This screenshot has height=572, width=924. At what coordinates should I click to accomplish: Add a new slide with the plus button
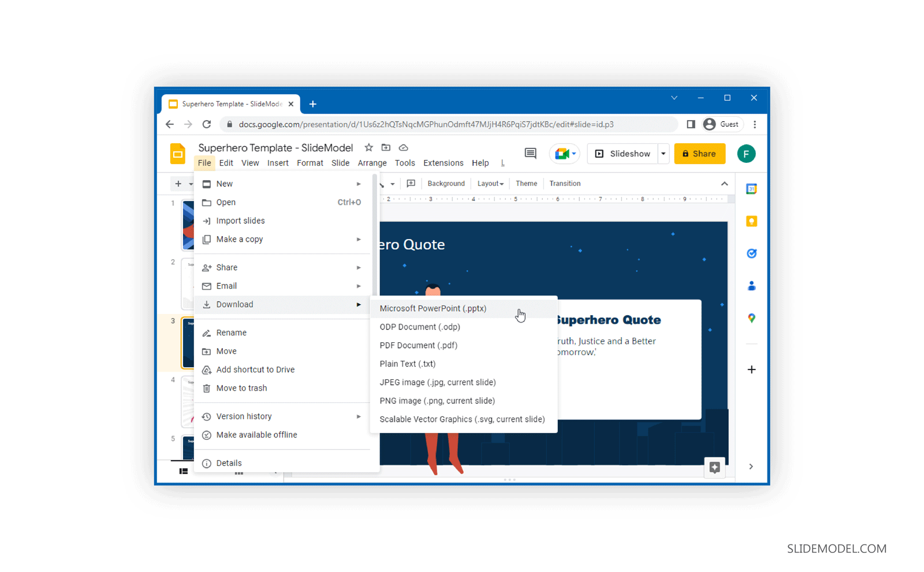pos(178,184)
